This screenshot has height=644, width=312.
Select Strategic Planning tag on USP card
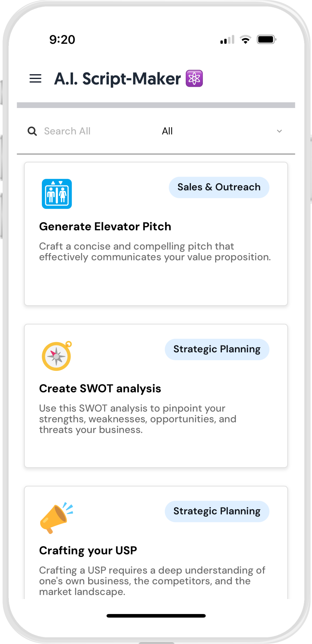click(217, 511)
